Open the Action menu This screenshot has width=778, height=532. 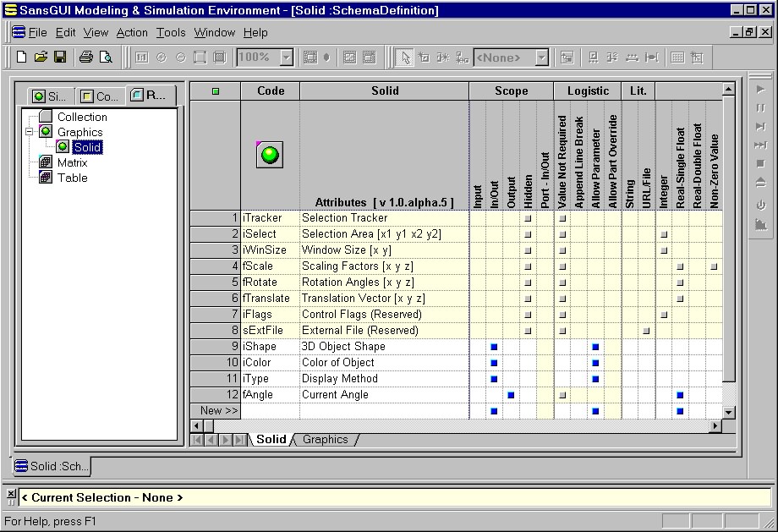[132, 32]
